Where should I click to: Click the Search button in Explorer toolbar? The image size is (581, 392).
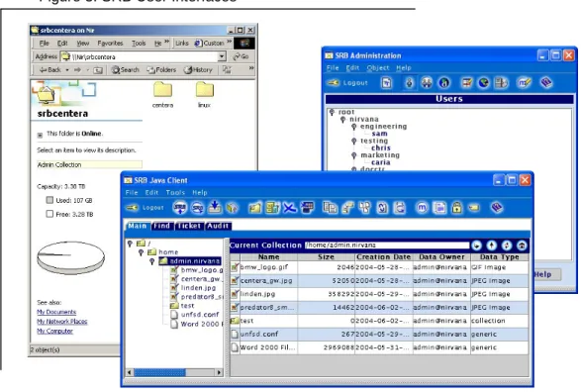126,70
